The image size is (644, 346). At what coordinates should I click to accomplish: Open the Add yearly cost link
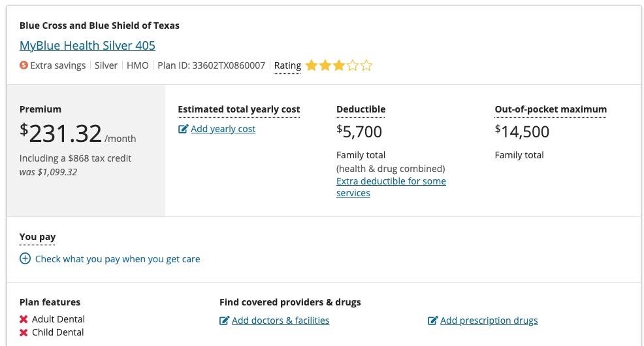[223, 129]
